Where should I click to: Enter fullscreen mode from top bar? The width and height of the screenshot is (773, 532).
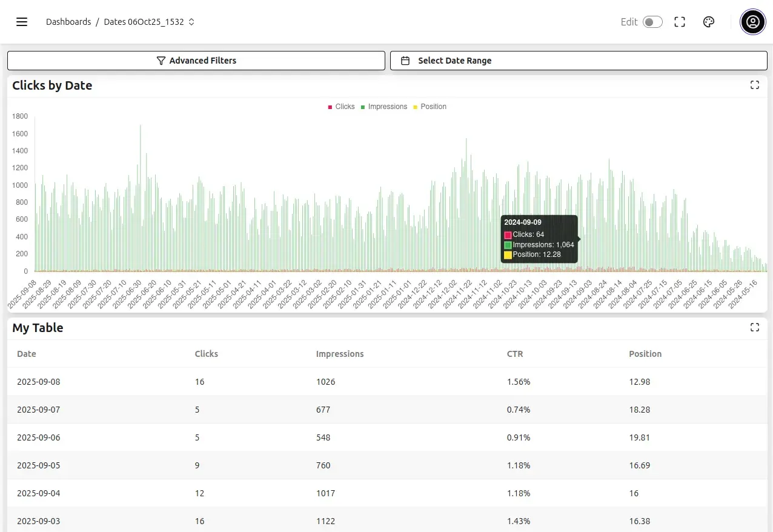680,22
